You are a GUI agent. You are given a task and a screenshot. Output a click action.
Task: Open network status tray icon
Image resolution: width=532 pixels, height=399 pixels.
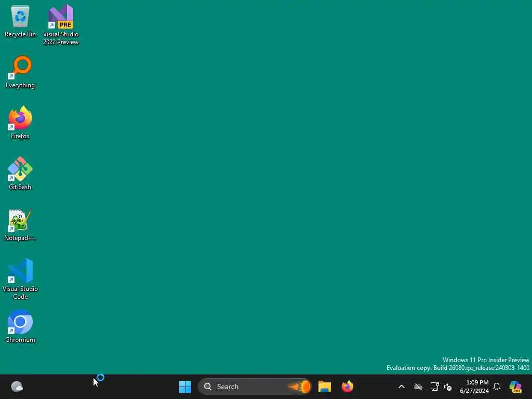435,387
